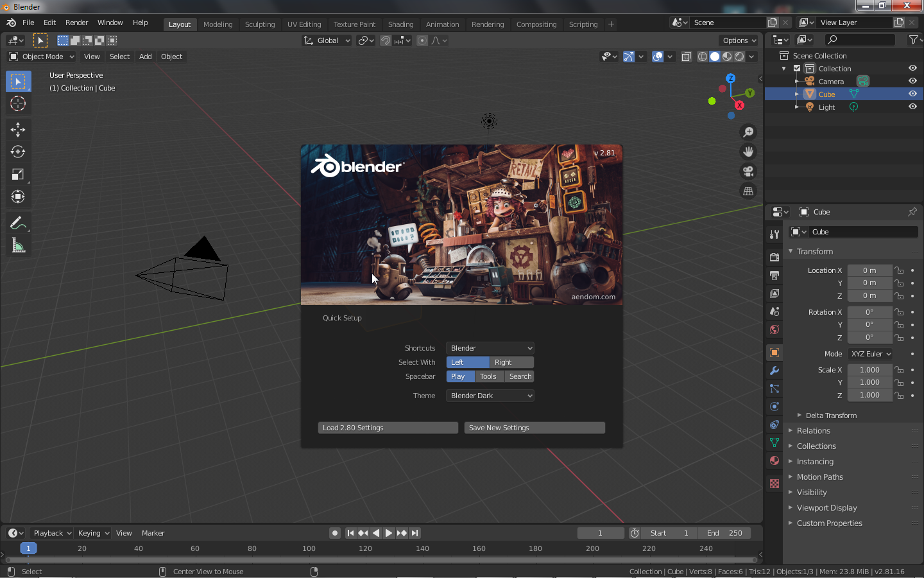Click the End frame 250 field

click(724, 533)
